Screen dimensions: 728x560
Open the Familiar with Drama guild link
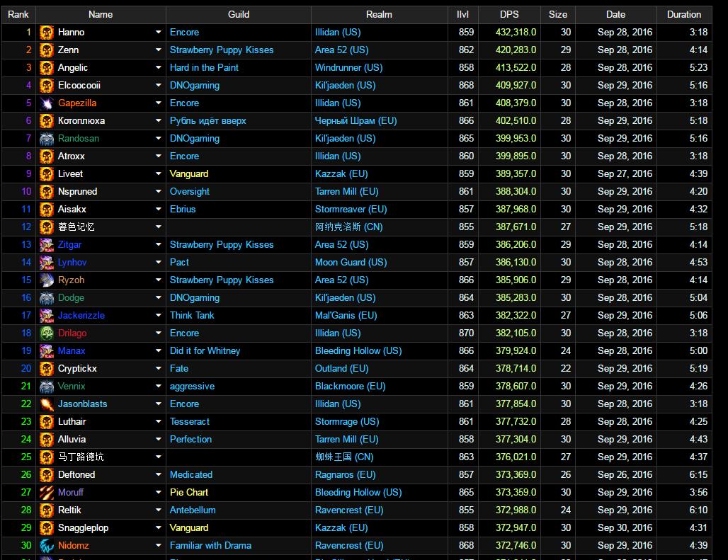pyautogui.click(x=211, y=546)
